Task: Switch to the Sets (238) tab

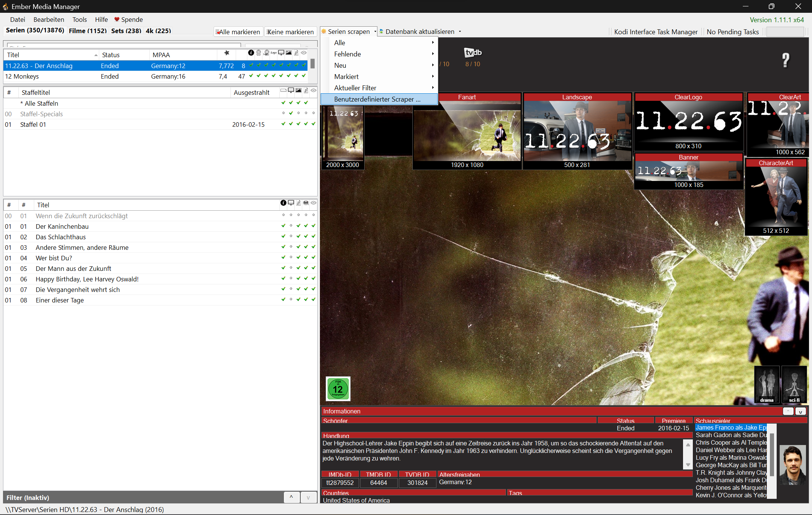Action: click(126, 31)
